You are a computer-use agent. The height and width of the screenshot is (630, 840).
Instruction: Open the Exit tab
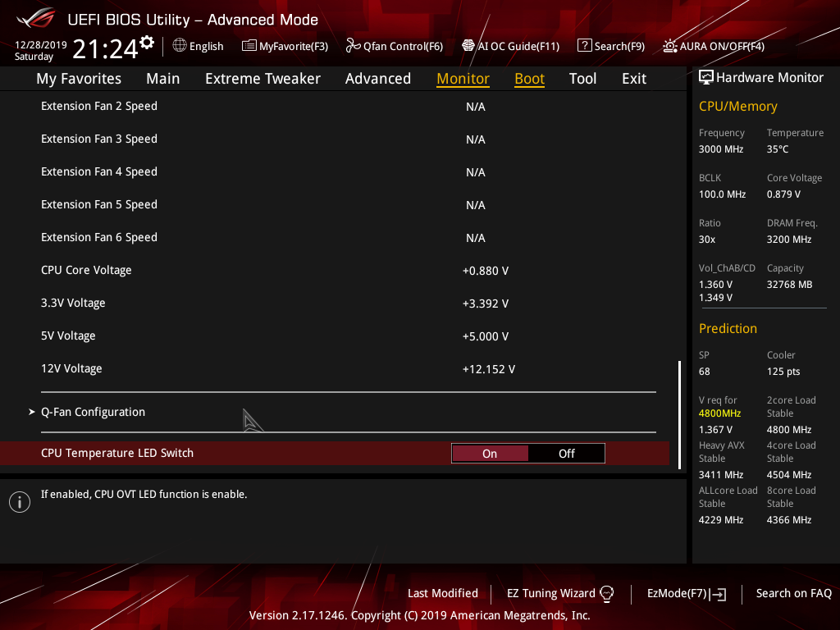click(634, 79)
